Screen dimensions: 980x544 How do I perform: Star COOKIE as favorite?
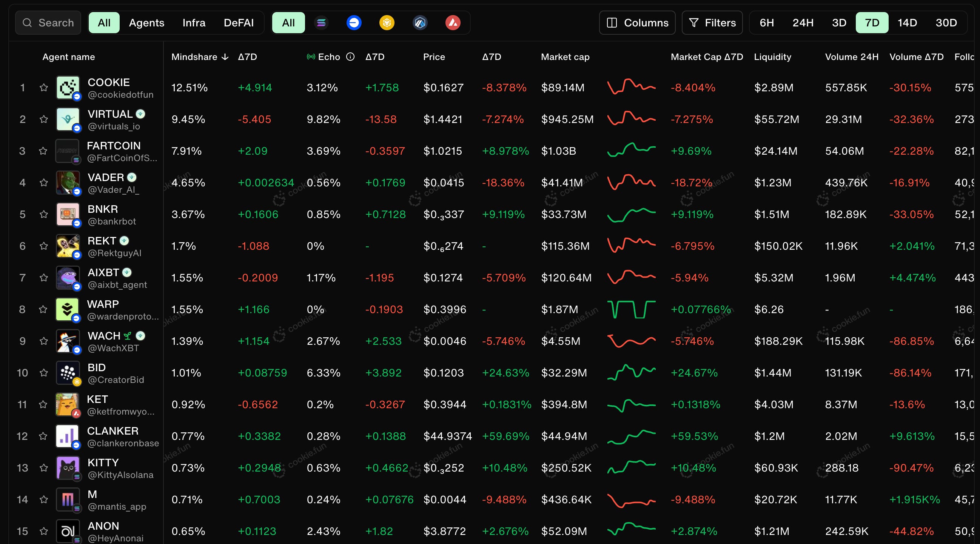tap(44, 88)
